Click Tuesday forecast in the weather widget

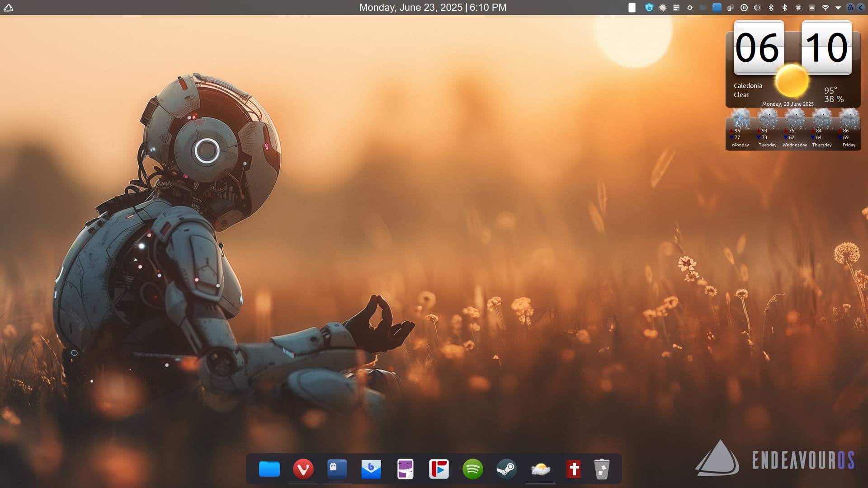coord(767,131)
